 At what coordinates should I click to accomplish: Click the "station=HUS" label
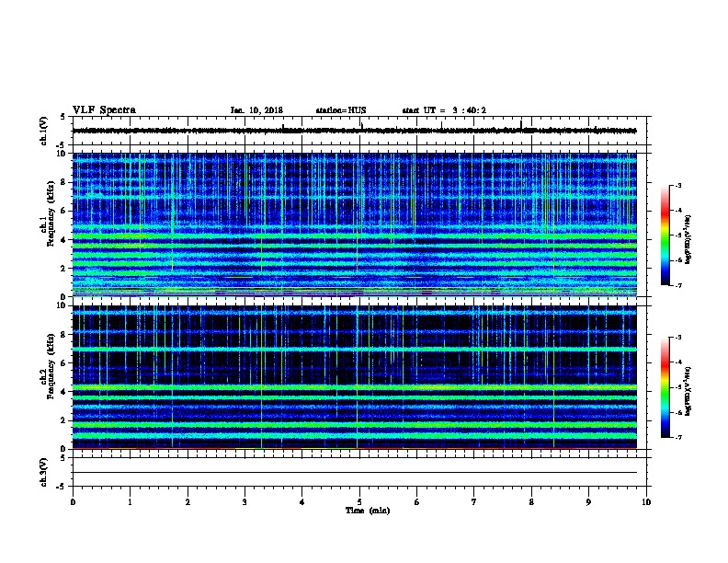341,110
